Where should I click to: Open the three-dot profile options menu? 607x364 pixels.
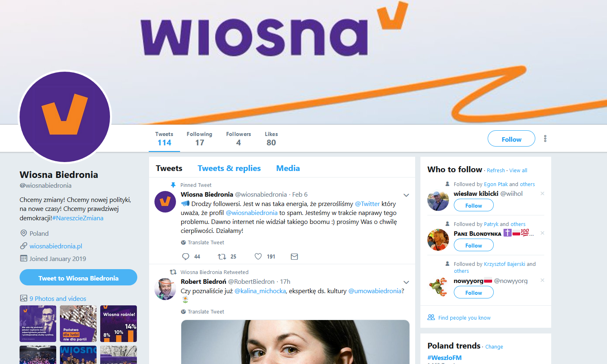(545, 138)
